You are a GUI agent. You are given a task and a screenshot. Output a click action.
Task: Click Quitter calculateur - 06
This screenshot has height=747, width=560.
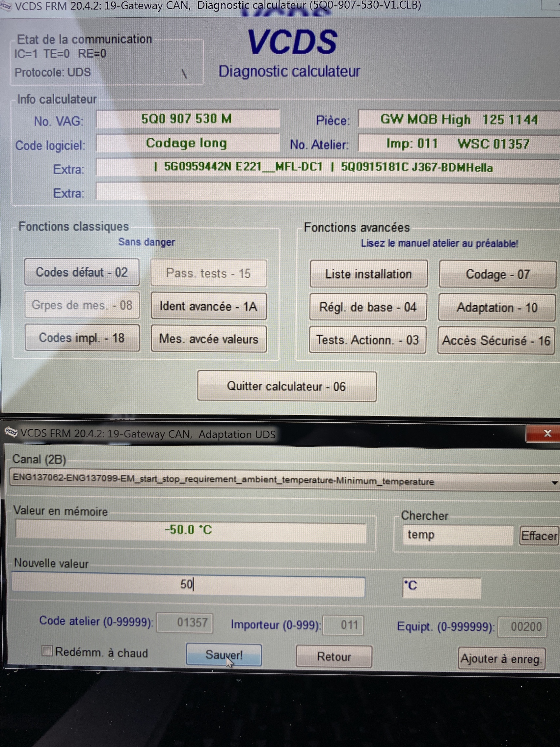(286, 386)
